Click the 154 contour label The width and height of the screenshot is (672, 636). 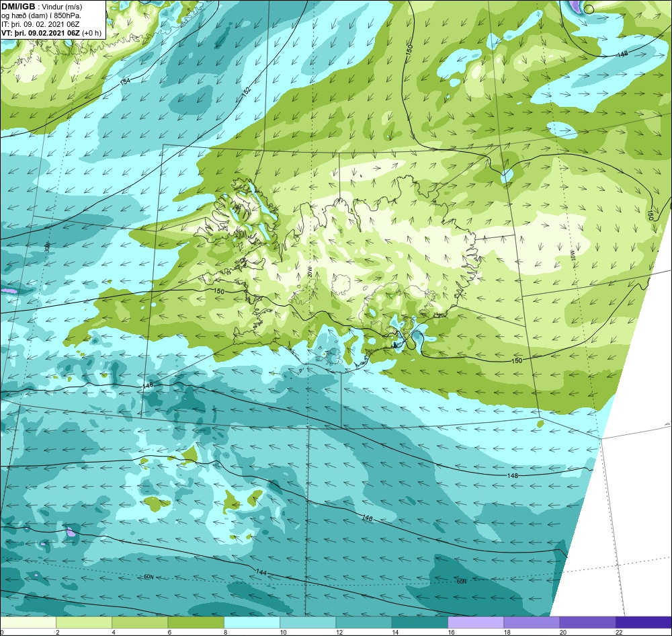tap(125, 81)
